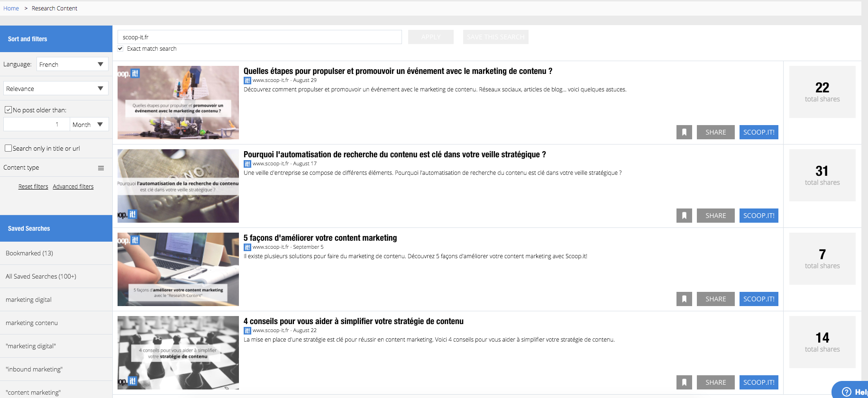
Task: Share the '4 conseils' article
Action: pyautogui.click(x=715, y=382)
